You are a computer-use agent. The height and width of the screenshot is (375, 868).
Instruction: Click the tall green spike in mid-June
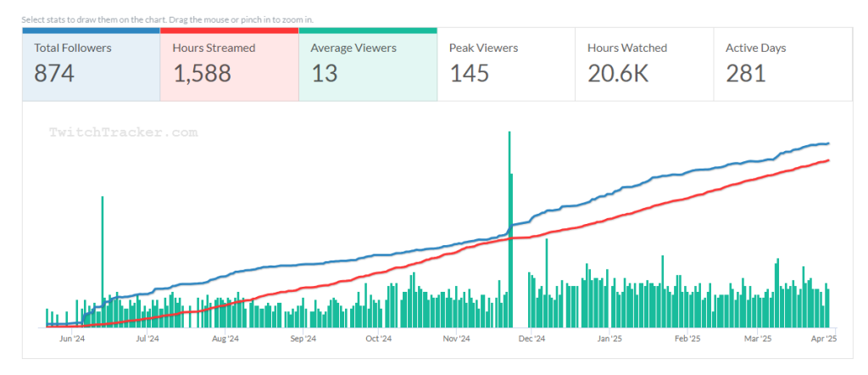click(x=103, y=255)
